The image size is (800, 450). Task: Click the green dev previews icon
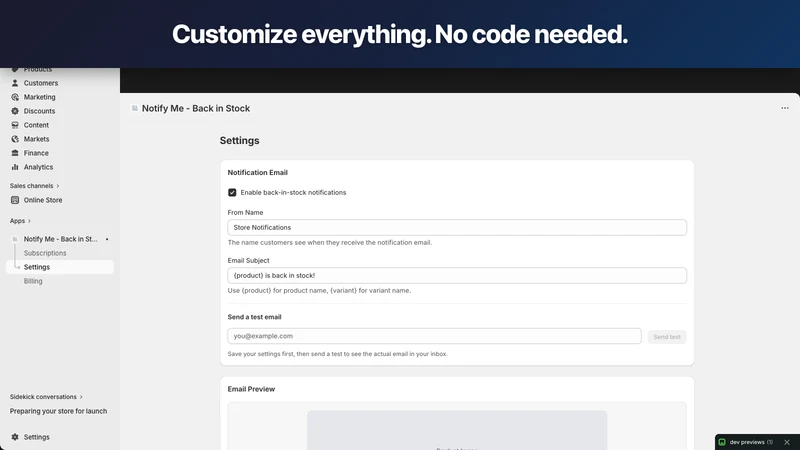point(722,442)
